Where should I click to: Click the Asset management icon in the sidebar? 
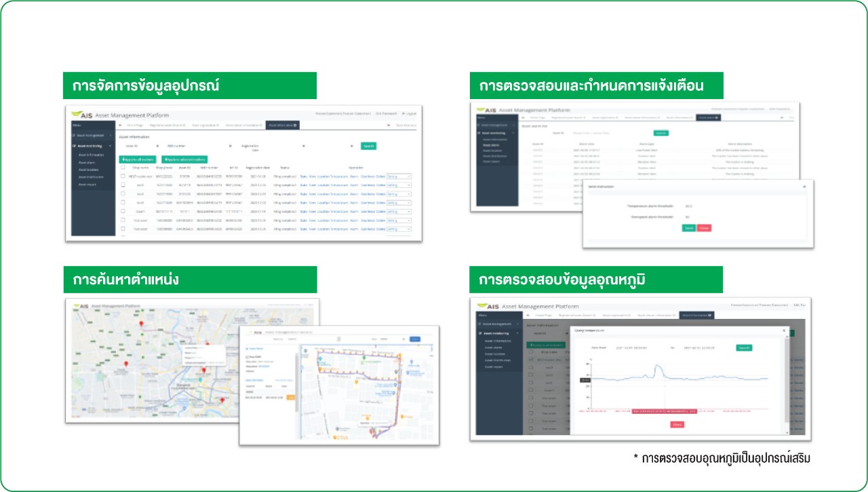[74, 134]
